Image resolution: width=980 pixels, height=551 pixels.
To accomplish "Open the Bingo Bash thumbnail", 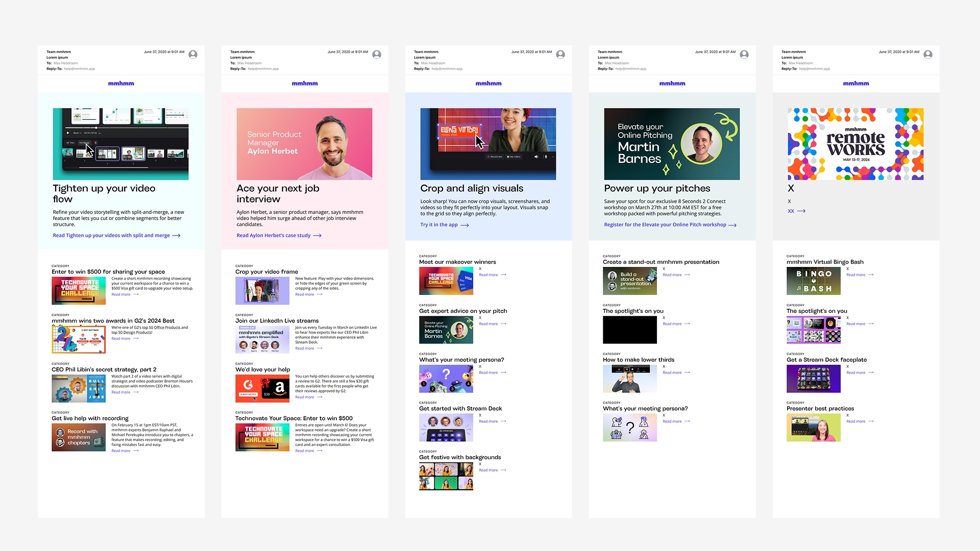I will 813,281.
